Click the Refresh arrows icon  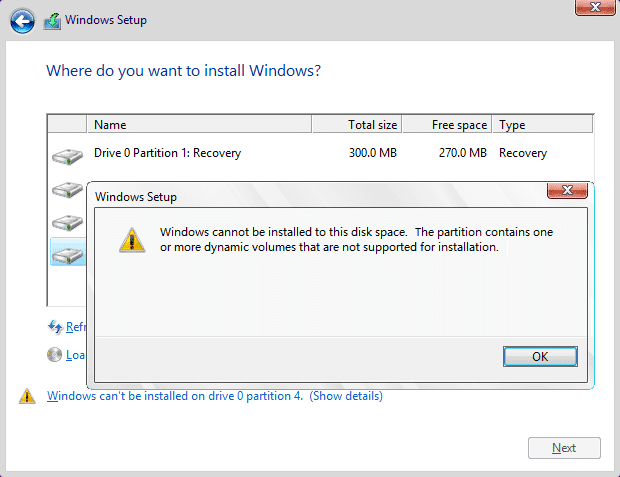[x=55, y=326]
